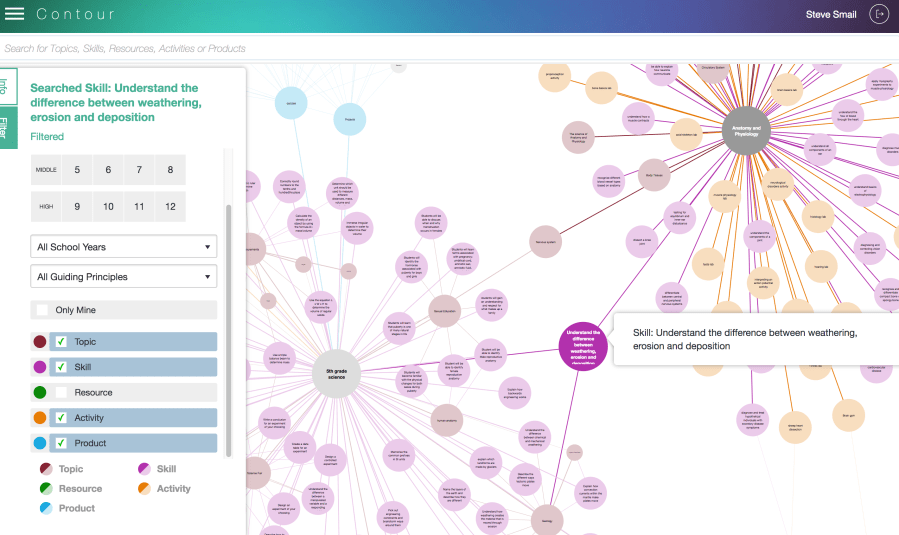Viewport: 899px width, 535px height.
Task: Click the Steve Smail user name
Action: [830, 15]
